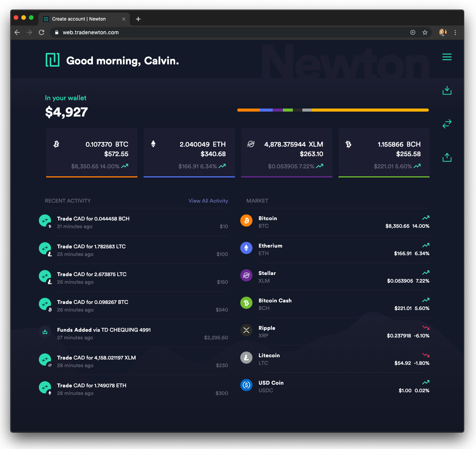Click blue segment of wallet allocation bar
This screenshot has width=476, height=449.
[x=266, y=110]
